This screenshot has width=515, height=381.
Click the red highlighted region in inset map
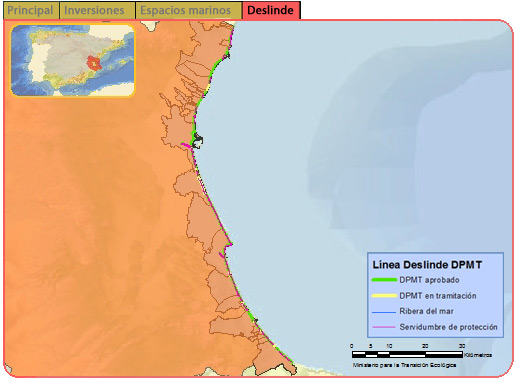pos(94,63)
